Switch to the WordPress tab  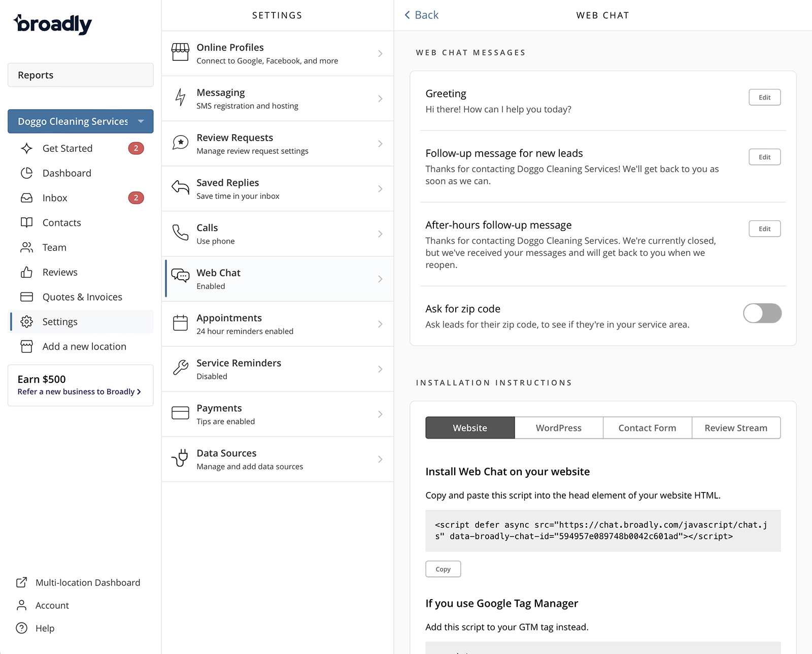click(x=559, y=428)
